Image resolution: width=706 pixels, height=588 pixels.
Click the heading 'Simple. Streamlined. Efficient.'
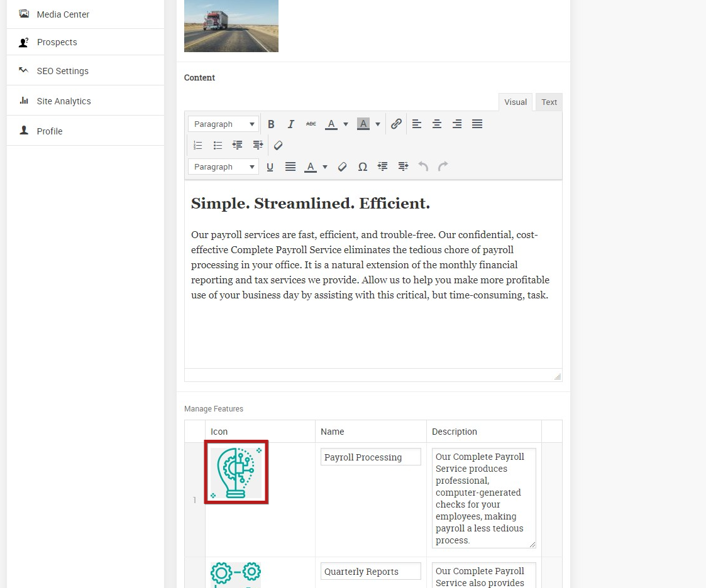[x=310, y=204]
